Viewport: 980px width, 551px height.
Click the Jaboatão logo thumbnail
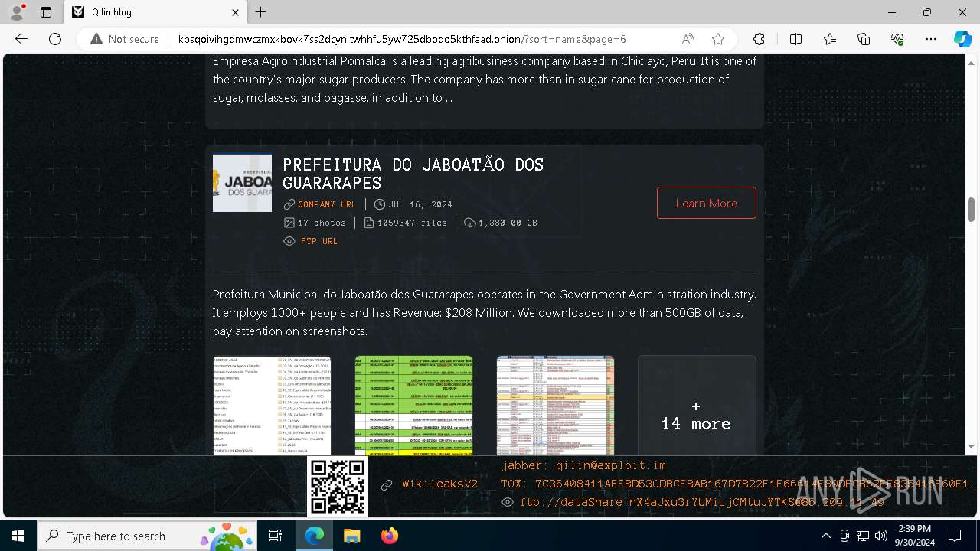tap(242, 184)
